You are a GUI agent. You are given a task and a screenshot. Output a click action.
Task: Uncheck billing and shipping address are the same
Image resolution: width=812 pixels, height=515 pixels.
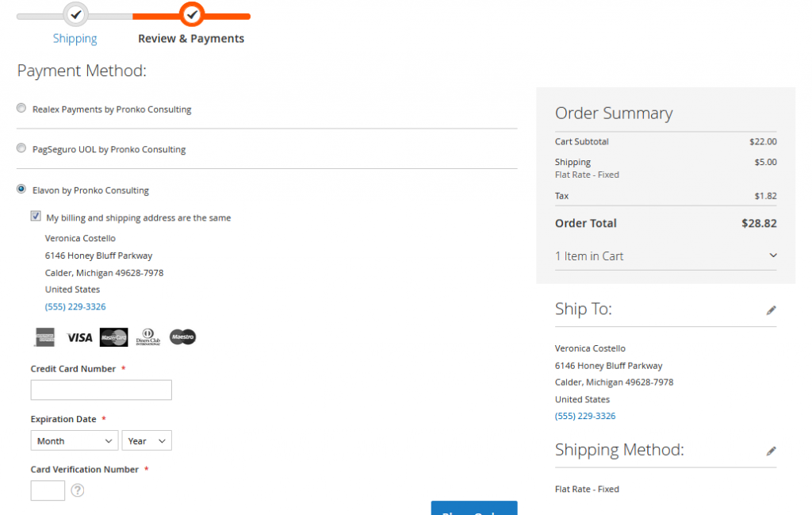(35, 215)
